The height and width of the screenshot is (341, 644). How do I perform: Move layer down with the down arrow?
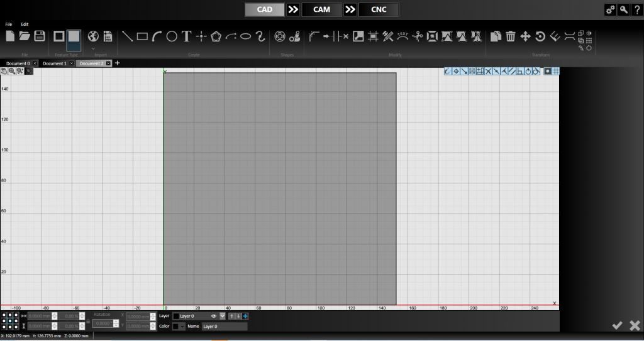(238, 316)
